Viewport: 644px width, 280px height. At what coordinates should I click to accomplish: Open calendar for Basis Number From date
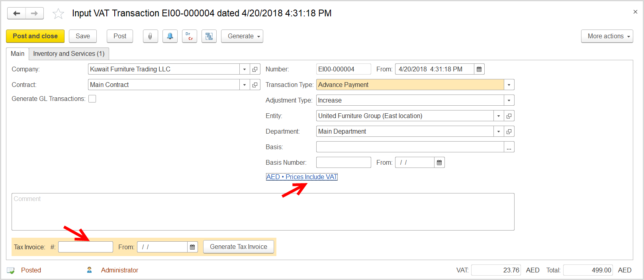point(439,162)
